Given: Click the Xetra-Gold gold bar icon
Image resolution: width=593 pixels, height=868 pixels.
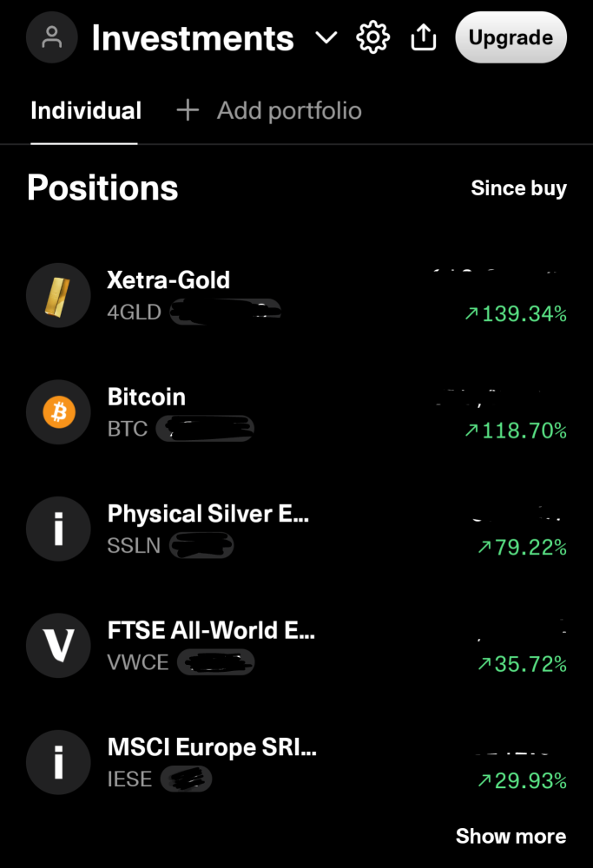Looking at the screenshot, I should (58, 296).
